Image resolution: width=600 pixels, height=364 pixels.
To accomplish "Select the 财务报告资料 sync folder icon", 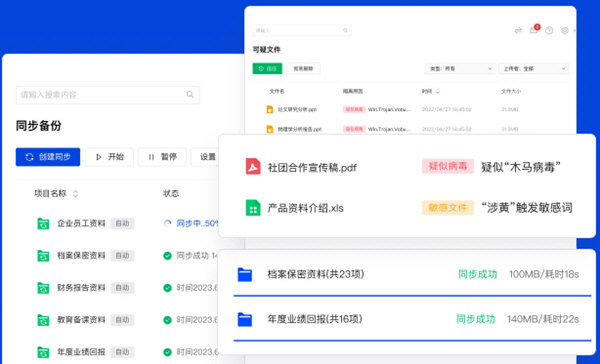I will (x=43, y=288).
